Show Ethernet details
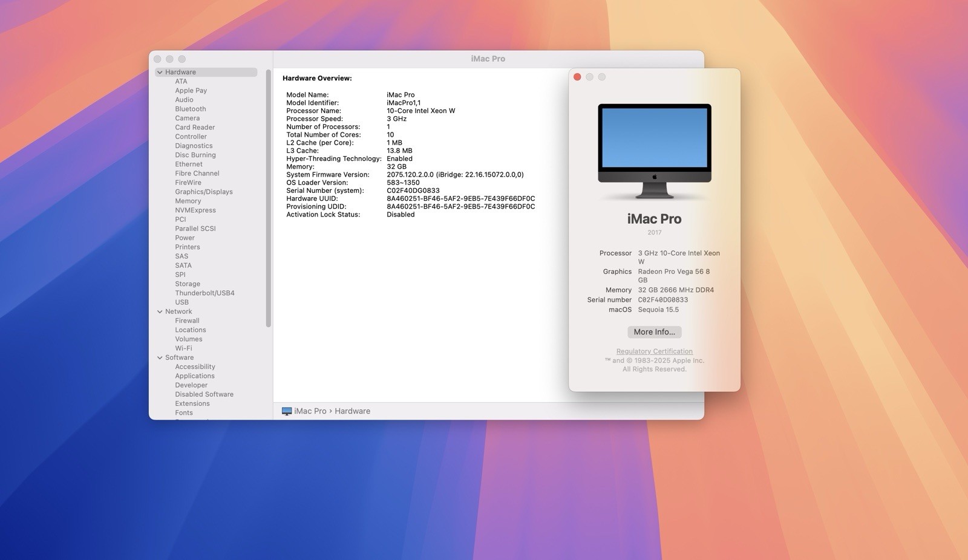 189,164
